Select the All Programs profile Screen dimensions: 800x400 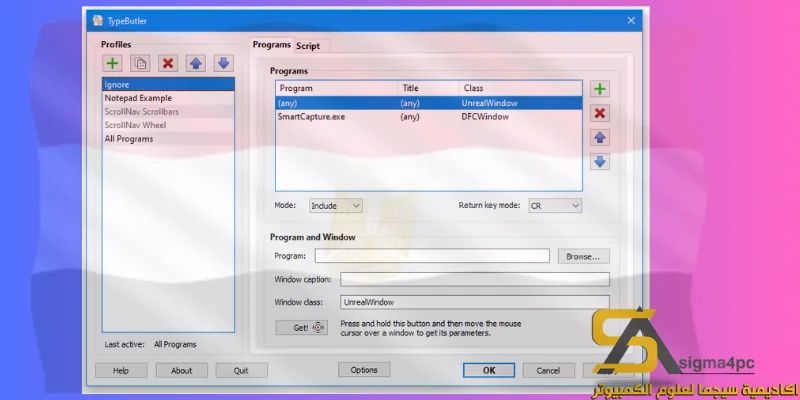168,139
